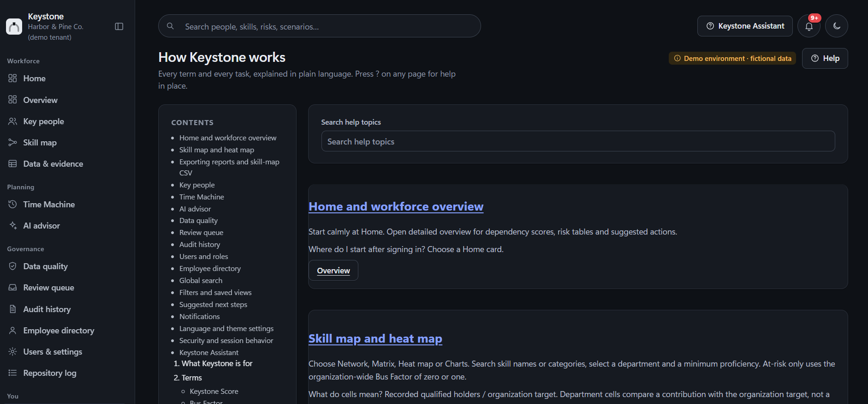
Task: Jump to Audit history in contents
Action: (x=200, y=245)
